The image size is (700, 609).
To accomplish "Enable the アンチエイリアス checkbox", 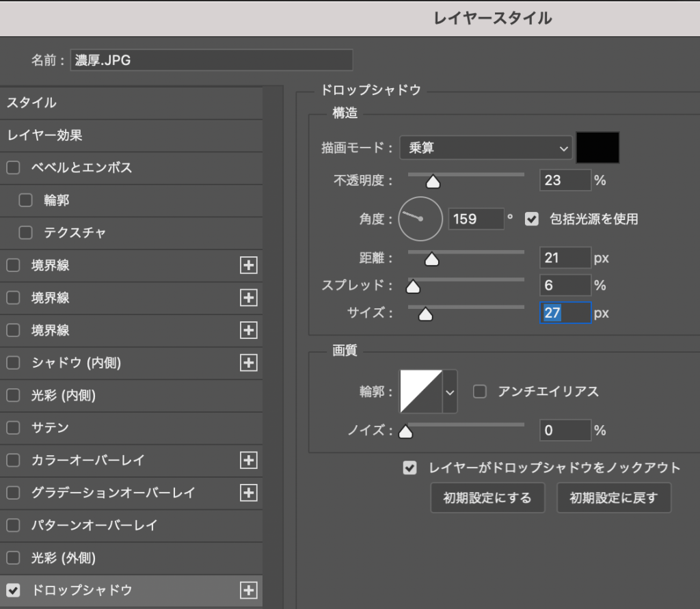I will pos(480,392).
